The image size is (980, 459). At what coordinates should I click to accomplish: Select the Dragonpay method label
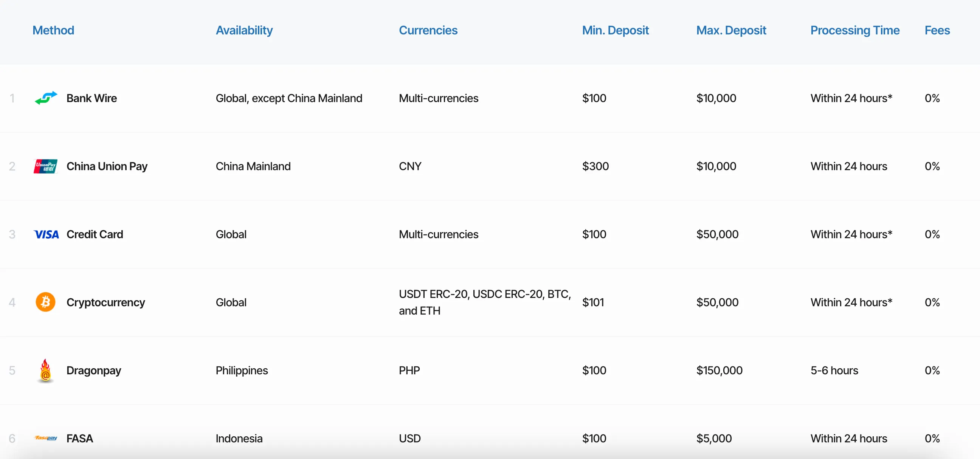point(94,371)
